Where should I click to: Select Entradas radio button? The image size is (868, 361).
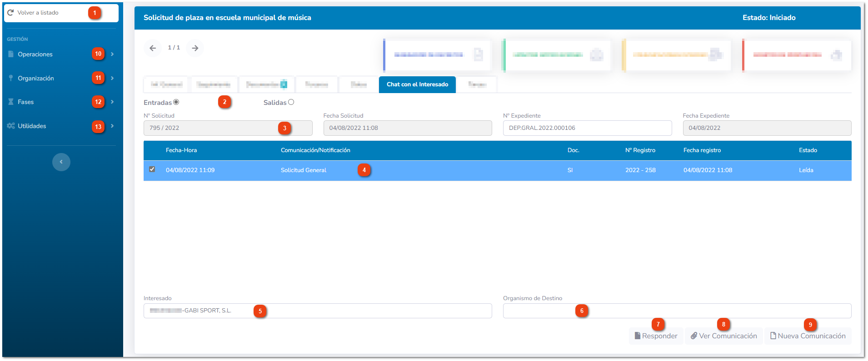tap(176, 102)
